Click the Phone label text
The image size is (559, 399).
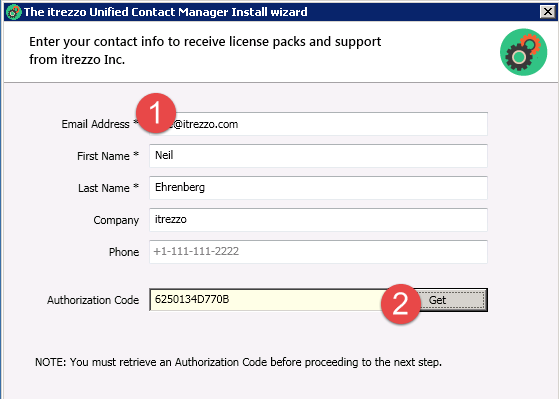click(x=124, y=252)
